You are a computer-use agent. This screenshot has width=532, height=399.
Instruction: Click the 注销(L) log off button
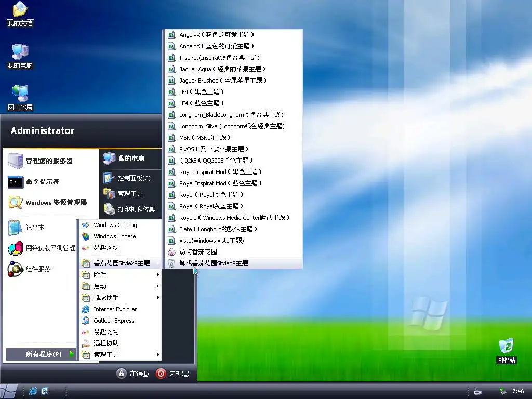pos(132,374)
